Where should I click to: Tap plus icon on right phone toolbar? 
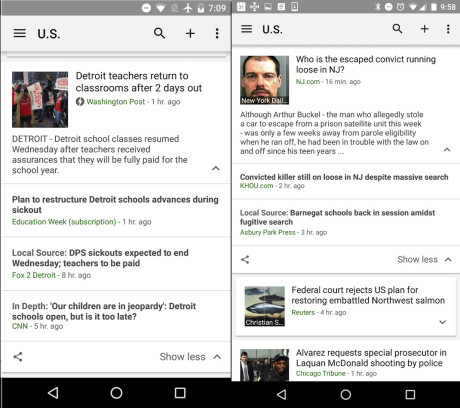[x=424, y=29]
